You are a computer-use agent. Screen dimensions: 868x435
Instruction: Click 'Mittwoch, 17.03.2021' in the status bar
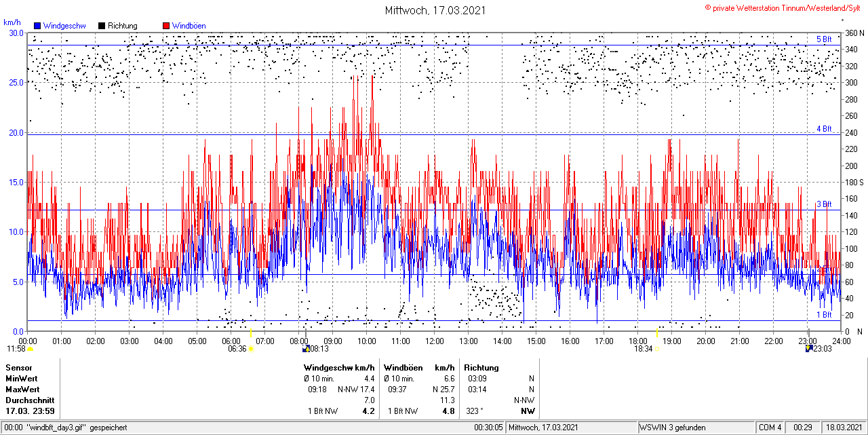[543, 428]
